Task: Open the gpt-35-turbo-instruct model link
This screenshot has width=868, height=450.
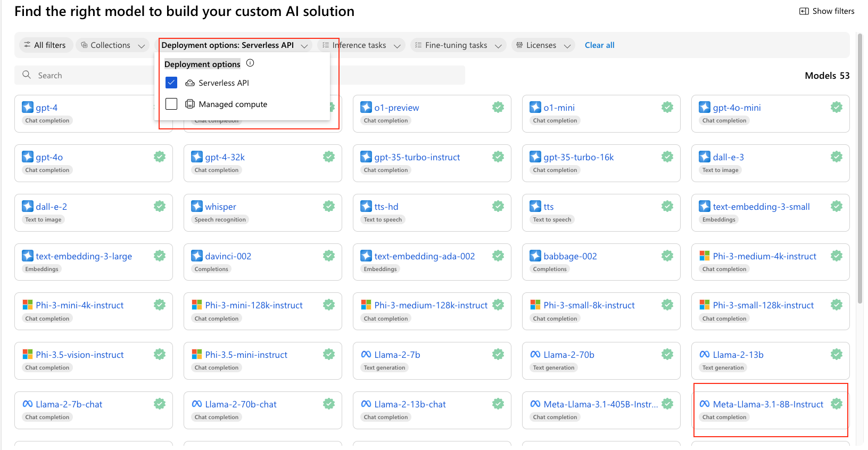Action: pyautogui.click(x=417, y=157)
